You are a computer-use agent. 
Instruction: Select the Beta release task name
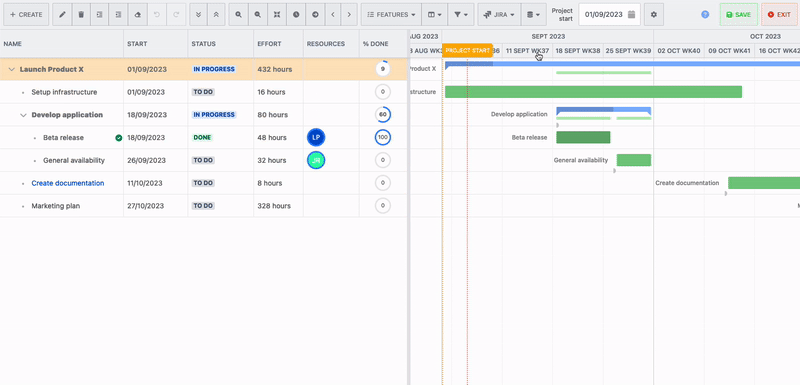(x=63, y=138)
